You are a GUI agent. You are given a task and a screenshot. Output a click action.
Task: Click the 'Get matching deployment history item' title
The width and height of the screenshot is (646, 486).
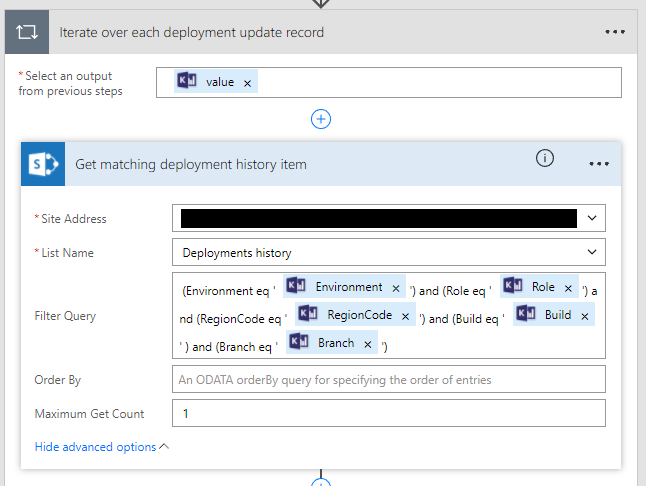(x=191, y=164)
